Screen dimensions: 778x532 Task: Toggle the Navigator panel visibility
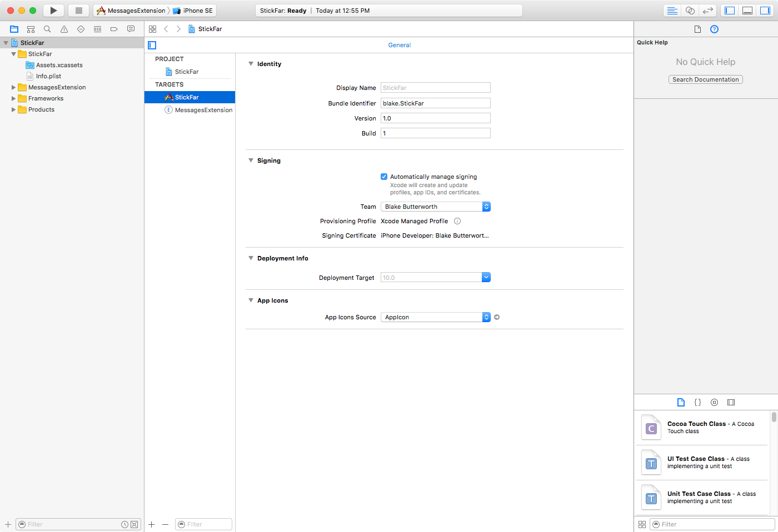(730, 11)
